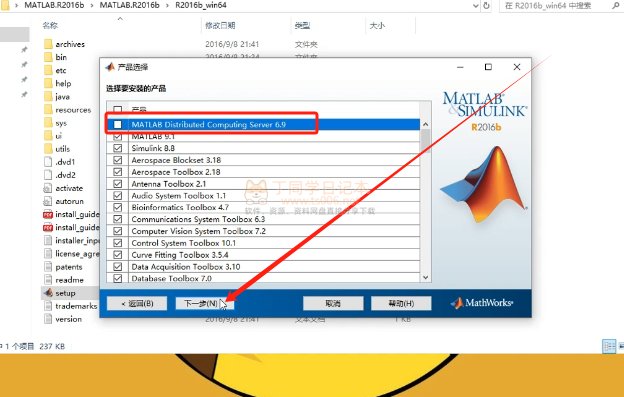Uncheck Bioinformatics Toolbox 4.7
The image size is (624, 397).
(117, 207)
